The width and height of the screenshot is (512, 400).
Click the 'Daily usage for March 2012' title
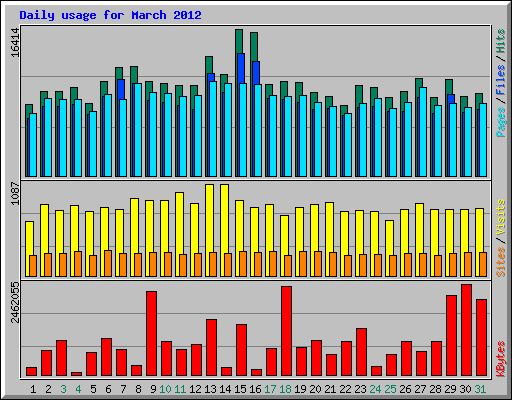[x=110, y=15]
